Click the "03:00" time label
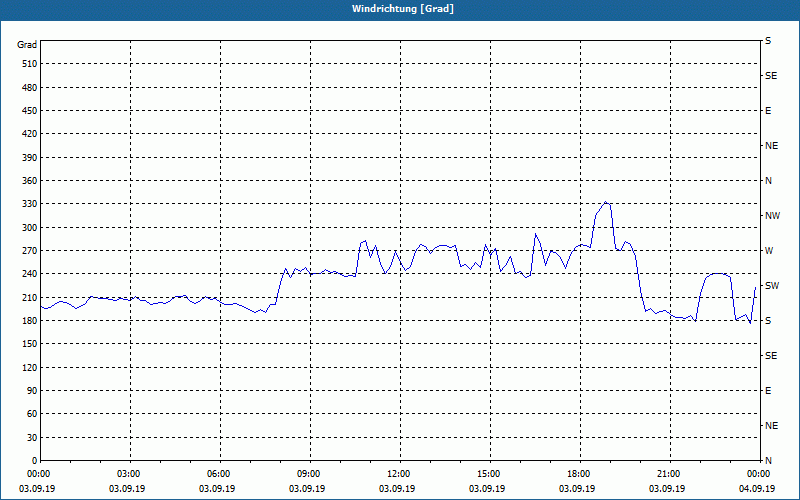The image size is (800, 500). click(128, 474)
